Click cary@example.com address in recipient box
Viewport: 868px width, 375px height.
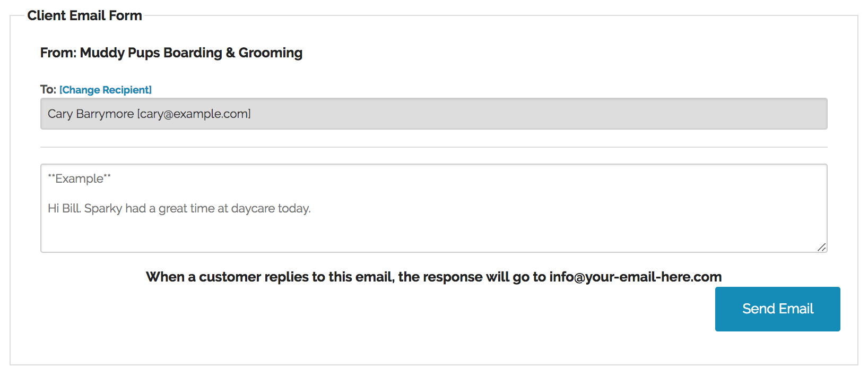tap(194, 114)
